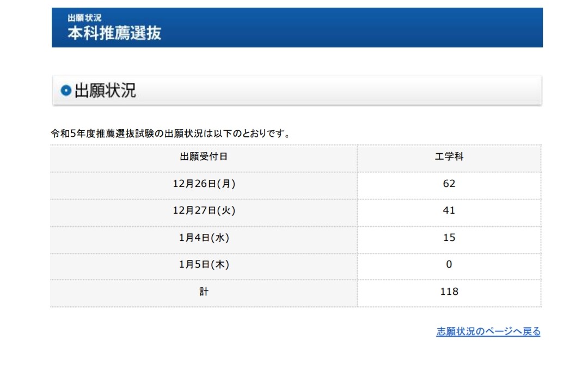Select the total value 118 cell
This screenshot has width=588, height=369.
(x=449, y=293)
